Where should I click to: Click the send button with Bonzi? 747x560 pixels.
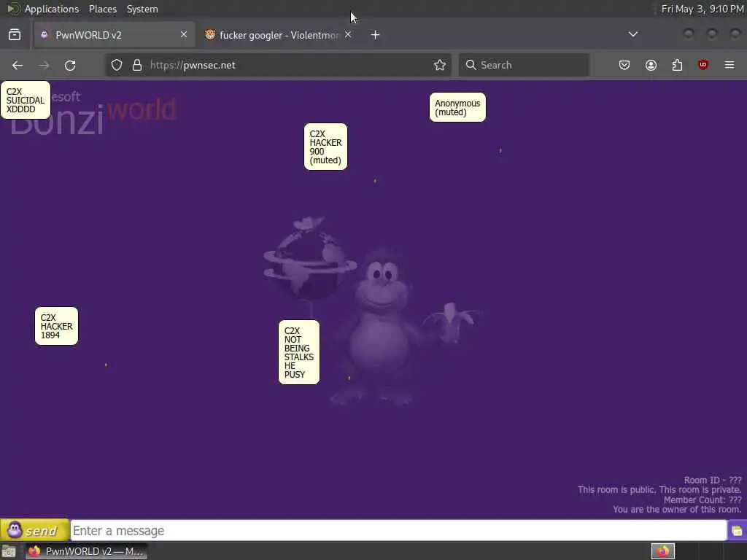click(x=35, y=530)
